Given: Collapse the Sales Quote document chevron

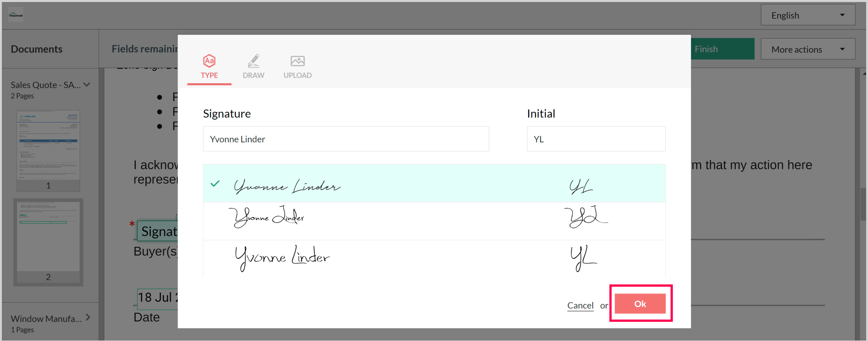Looking at the screenshot, I should tap(87, 85).
